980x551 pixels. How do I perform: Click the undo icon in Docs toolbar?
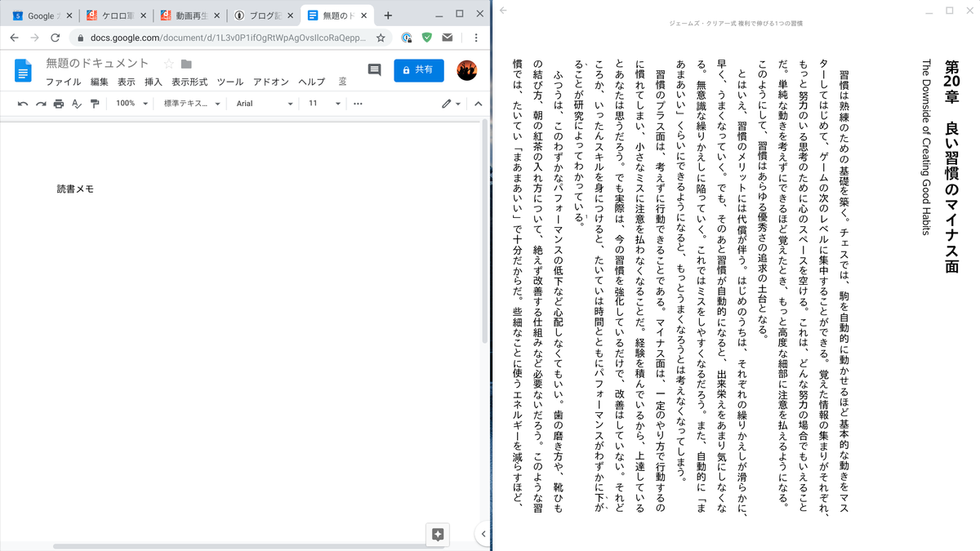coord(23,104)
